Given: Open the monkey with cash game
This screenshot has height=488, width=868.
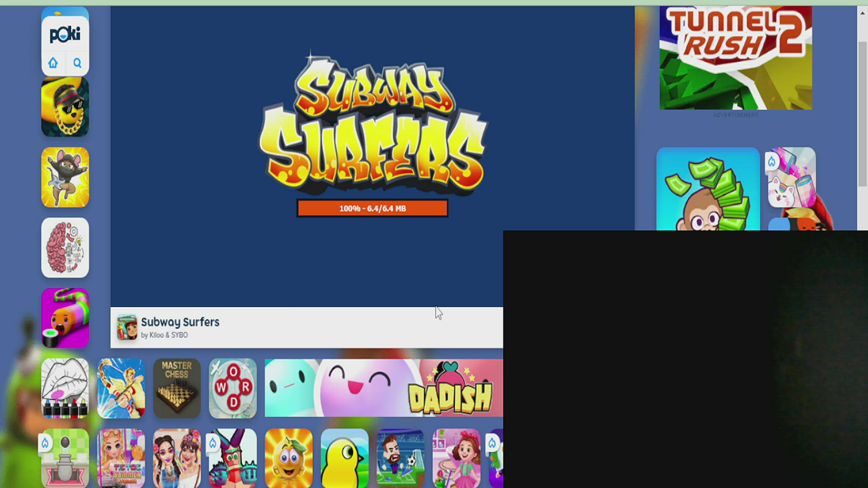Looking at the screenshot, I should click(x=708, y=190).
